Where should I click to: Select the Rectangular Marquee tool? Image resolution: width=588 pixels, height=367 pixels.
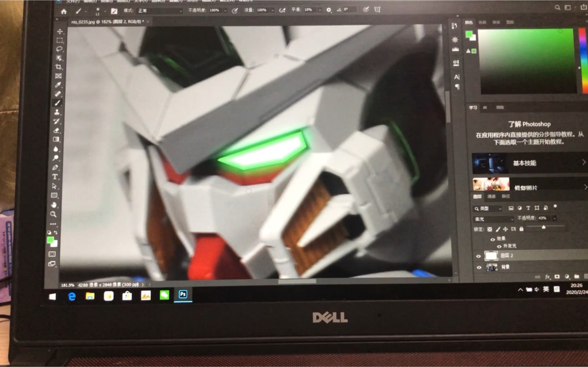[59, 40]
